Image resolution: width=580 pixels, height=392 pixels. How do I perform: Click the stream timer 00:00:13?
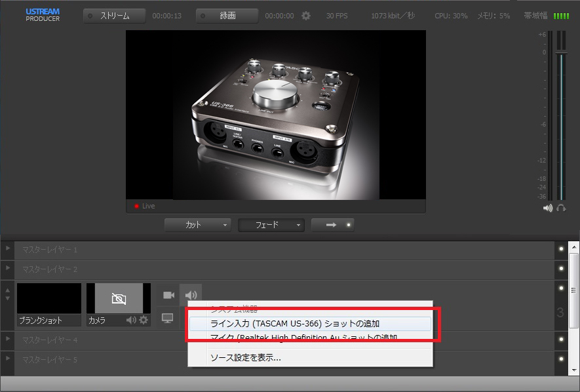[x=167, y=16]
